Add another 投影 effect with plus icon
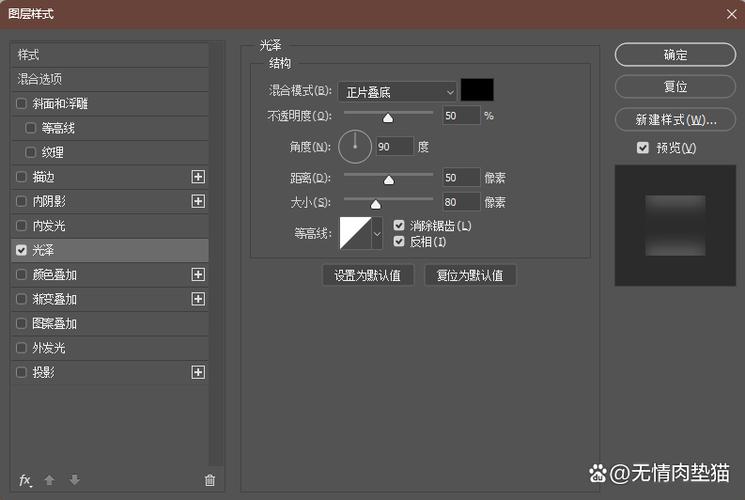The image size is (745, 500). pos(198,372)
